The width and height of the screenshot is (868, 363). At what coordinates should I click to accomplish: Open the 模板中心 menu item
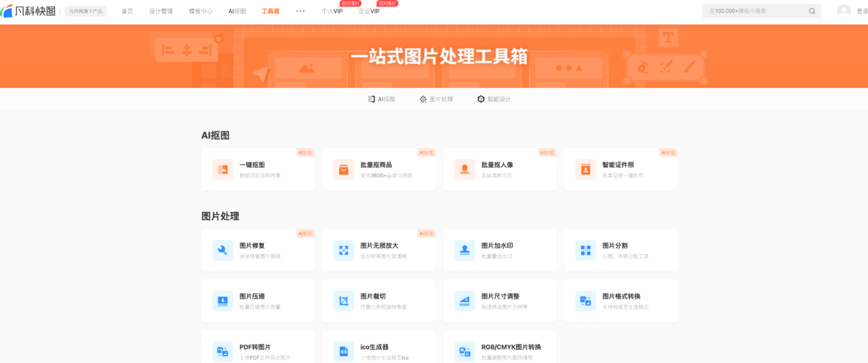point(201,11)
